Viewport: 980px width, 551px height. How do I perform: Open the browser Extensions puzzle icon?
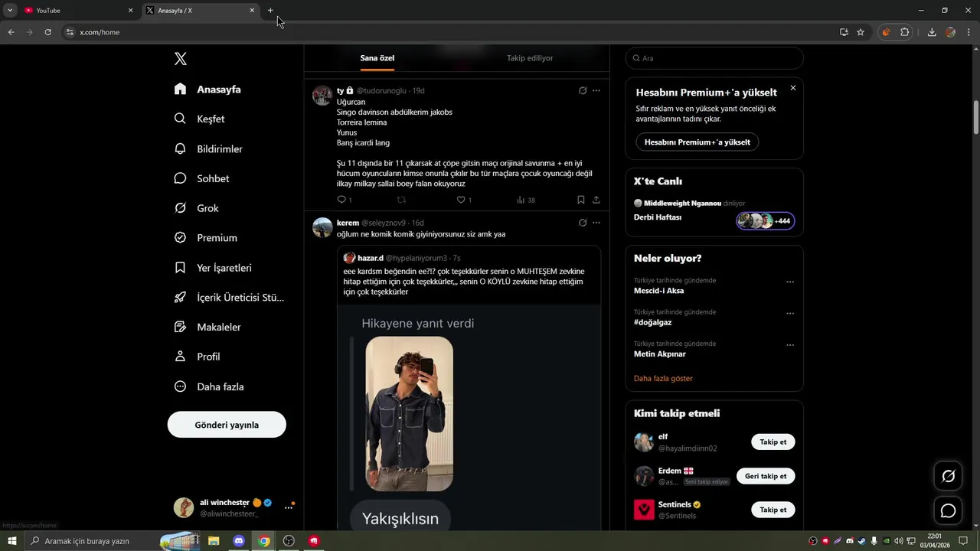904,32
